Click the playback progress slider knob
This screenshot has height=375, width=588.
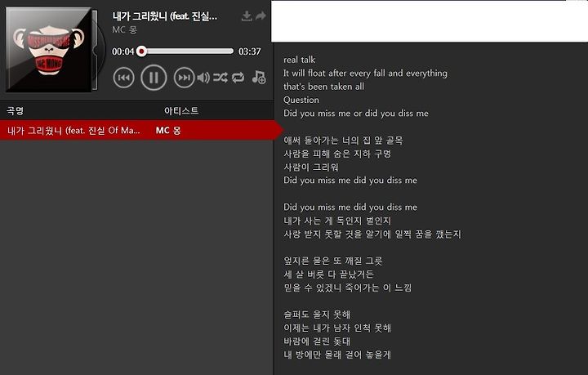(141, 51)
